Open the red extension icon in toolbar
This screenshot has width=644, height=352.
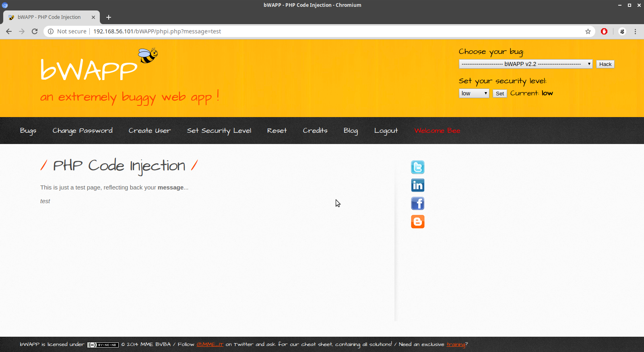604,31
